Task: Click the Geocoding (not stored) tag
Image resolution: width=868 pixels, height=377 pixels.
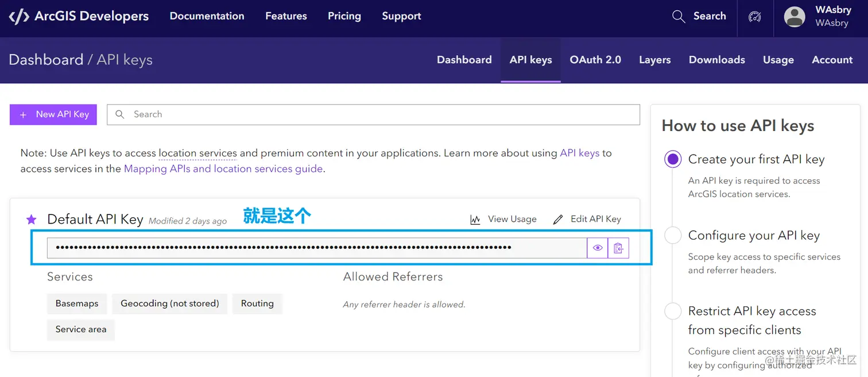Action: click(170, 303)
